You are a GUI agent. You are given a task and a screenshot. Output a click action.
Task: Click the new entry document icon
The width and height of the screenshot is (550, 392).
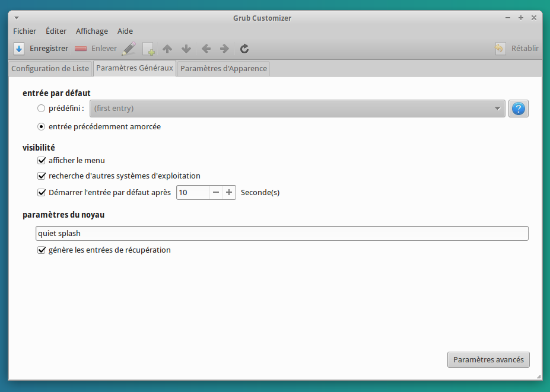(148, 49)
